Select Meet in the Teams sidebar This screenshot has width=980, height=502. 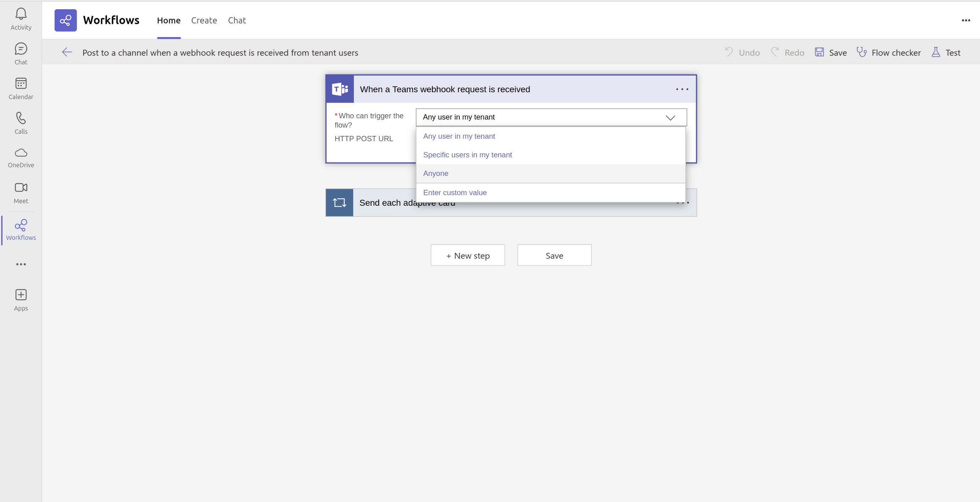pos(21,192)
